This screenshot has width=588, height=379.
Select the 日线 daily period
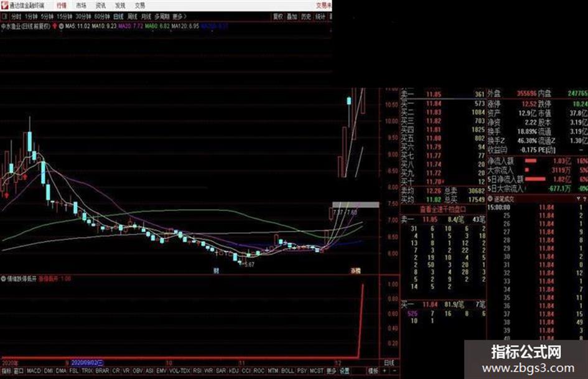(x=118, y=17)
